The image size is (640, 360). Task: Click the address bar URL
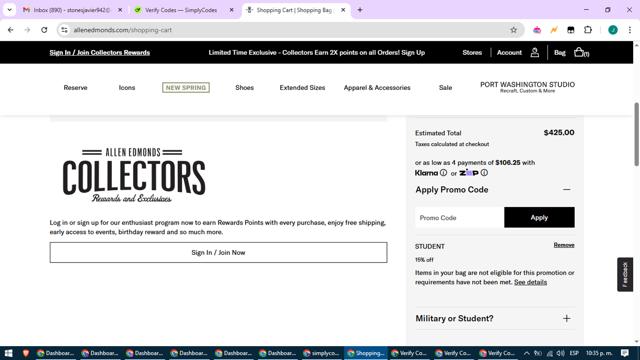click(122, 30)
